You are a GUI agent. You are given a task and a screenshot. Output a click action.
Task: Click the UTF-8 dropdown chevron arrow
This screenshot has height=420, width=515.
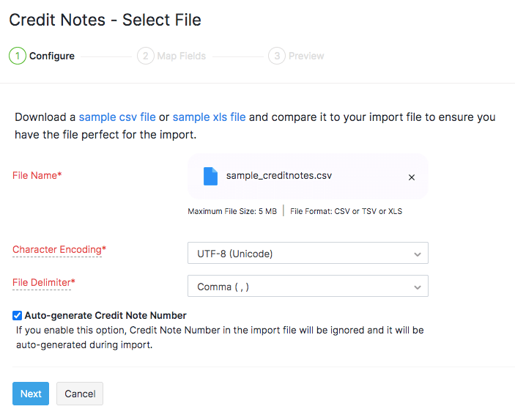(x=418, y=254)
